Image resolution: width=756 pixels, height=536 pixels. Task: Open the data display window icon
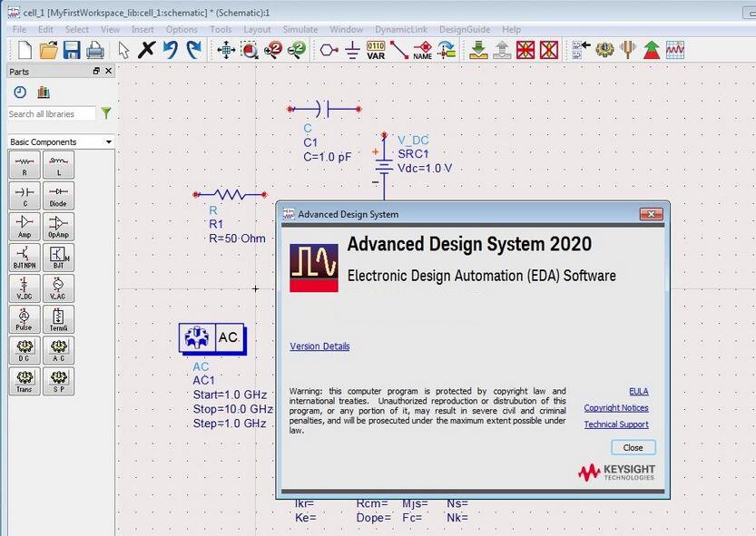675,50
